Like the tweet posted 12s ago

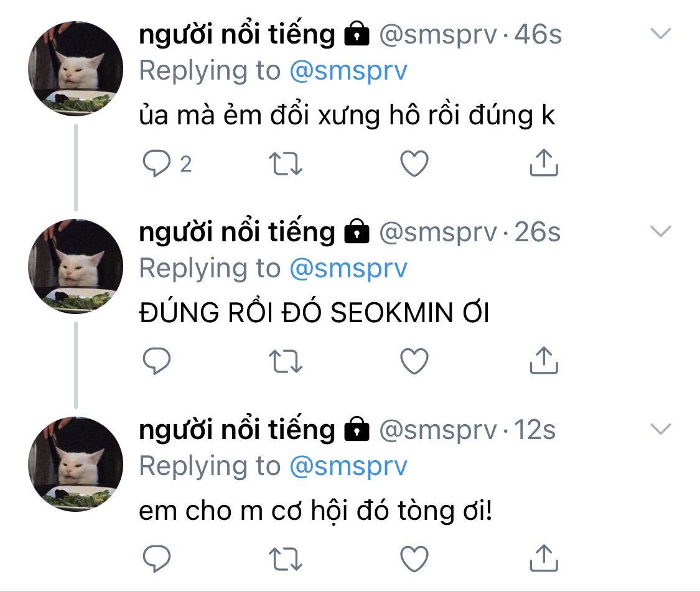pos(414,558)
